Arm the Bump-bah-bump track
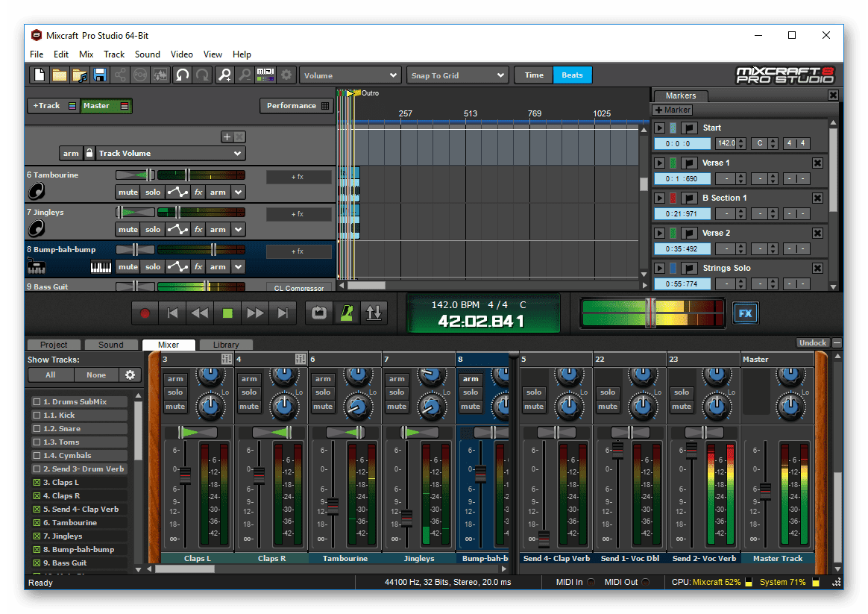 click(218, 267)
